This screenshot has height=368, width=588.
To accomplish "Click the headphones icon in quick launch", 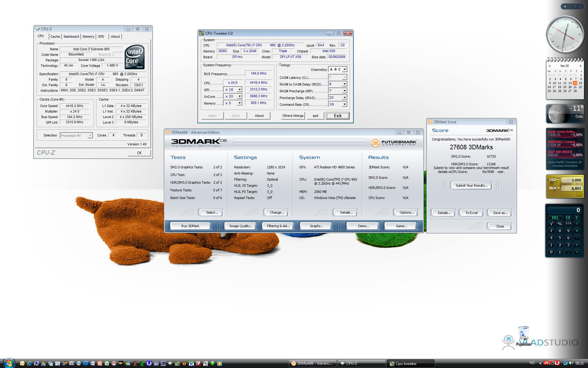I will (156, 363).
